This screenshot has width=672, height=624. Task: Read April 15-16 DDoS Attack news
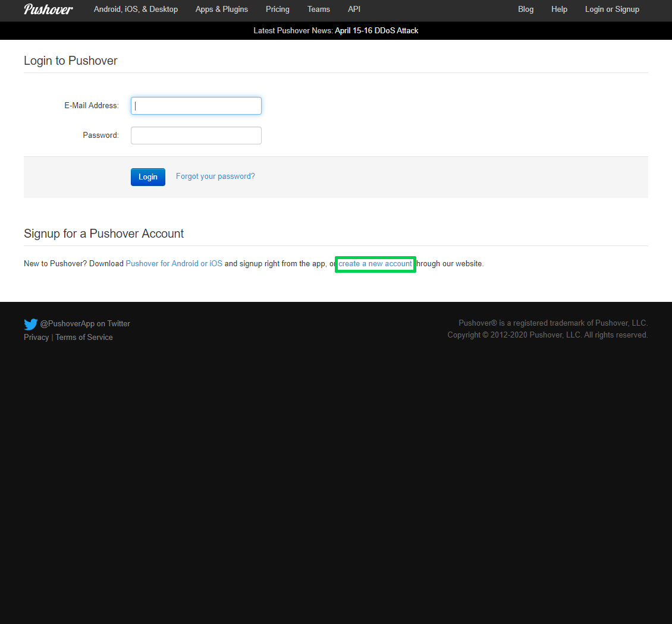pyautogui.click(x=376, y=30)
